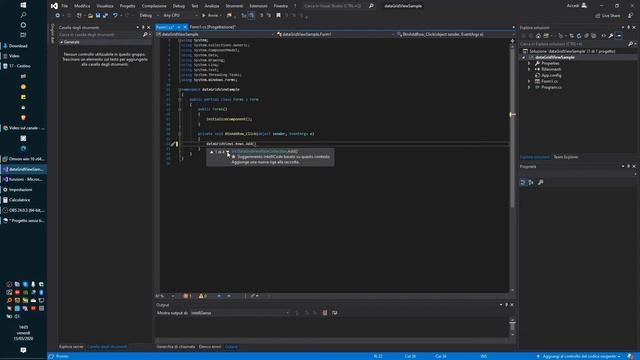The image size is (640, 360).
Task: Click the Open File folder icon
Action: [90, 16]
